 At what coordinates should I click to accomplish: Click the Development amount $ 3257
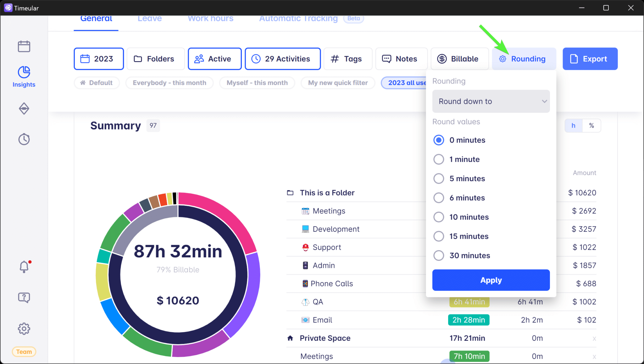tap(584, 229)
